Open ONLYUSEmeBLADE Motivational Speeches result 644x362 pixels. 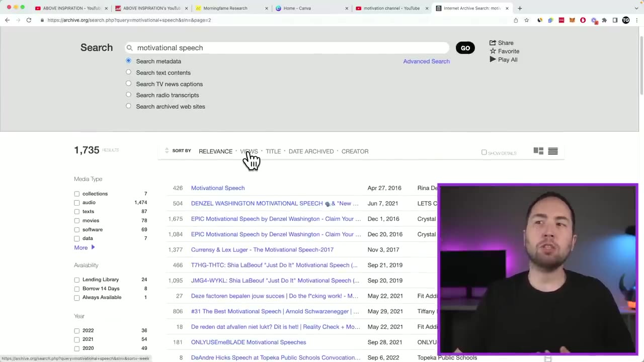click(x=249, y=342)
